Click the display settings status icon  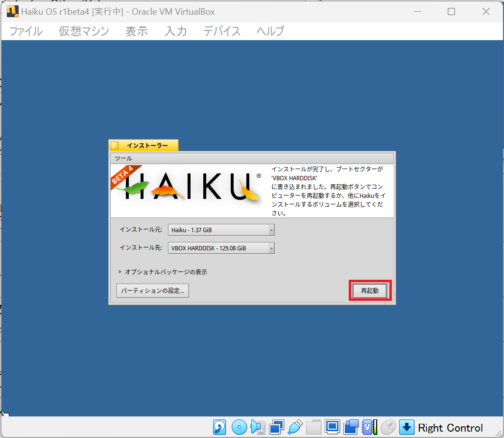click(x=332, y=427)
